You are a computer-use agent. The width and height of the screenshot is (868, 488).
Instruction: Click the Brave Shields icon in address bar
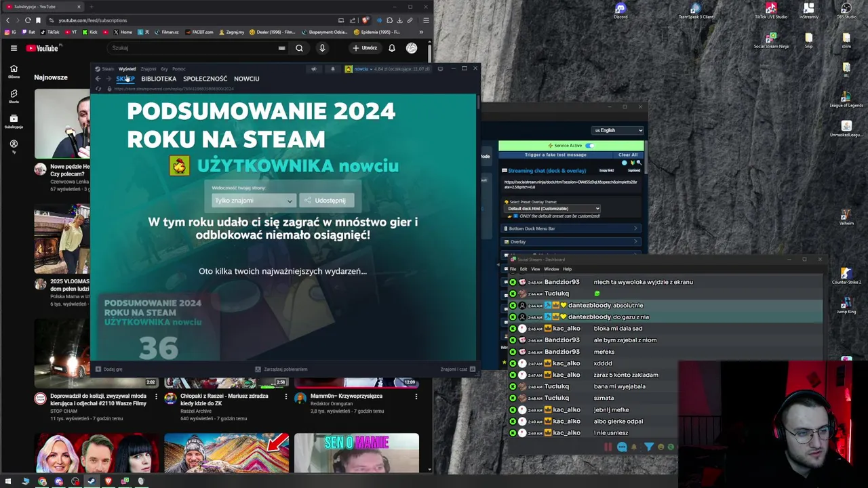coord(366,20)
